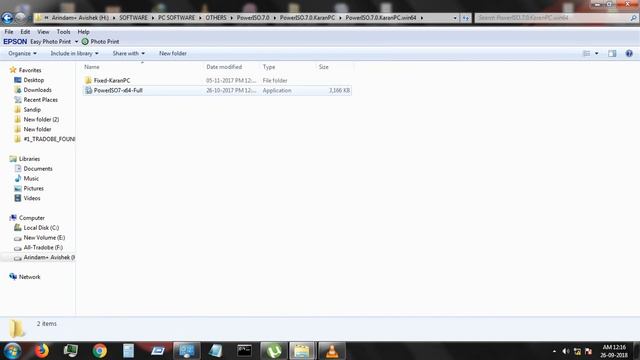The height and width of the screenshot is (360, 640).
Task: Open the Help menu
Action: click(x=83, y=32)
